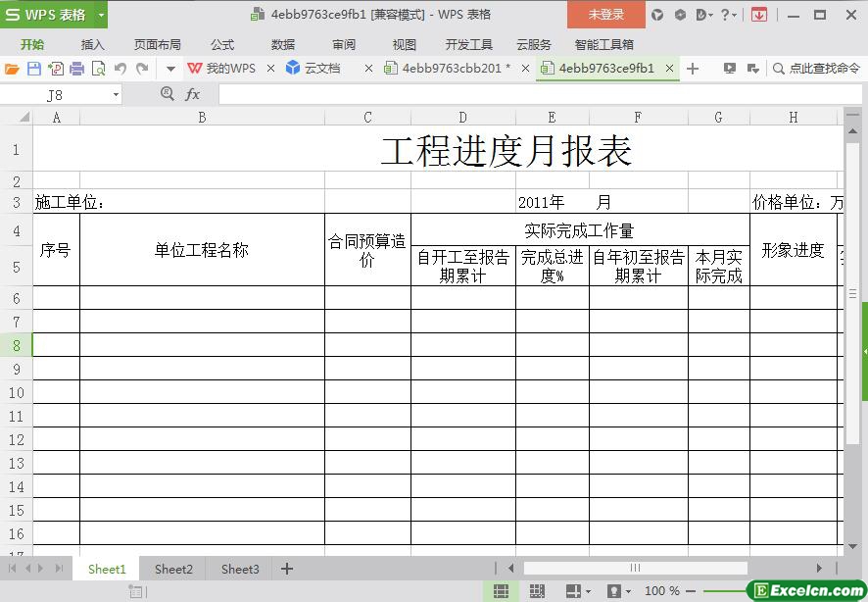This screenshot has height=602, width=868.
Task: Close the 云文档 tab
Action: point(368,69)
